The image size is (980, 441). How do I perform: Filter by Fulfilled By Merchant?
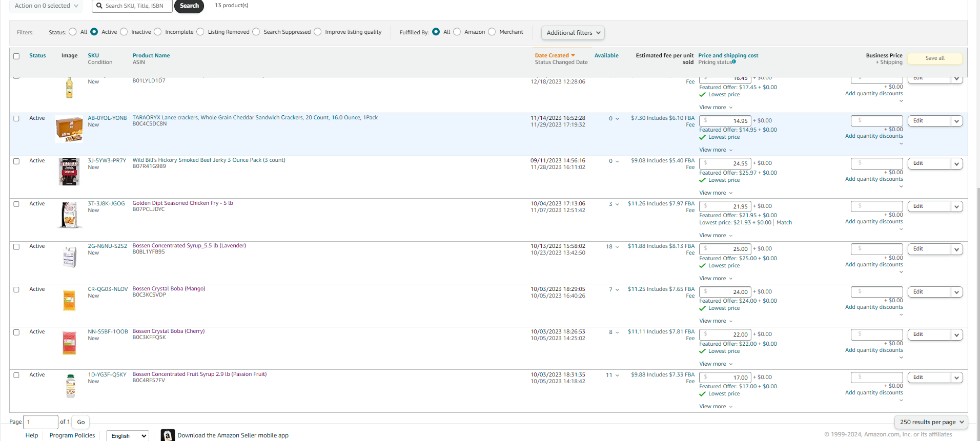(492, 32)
